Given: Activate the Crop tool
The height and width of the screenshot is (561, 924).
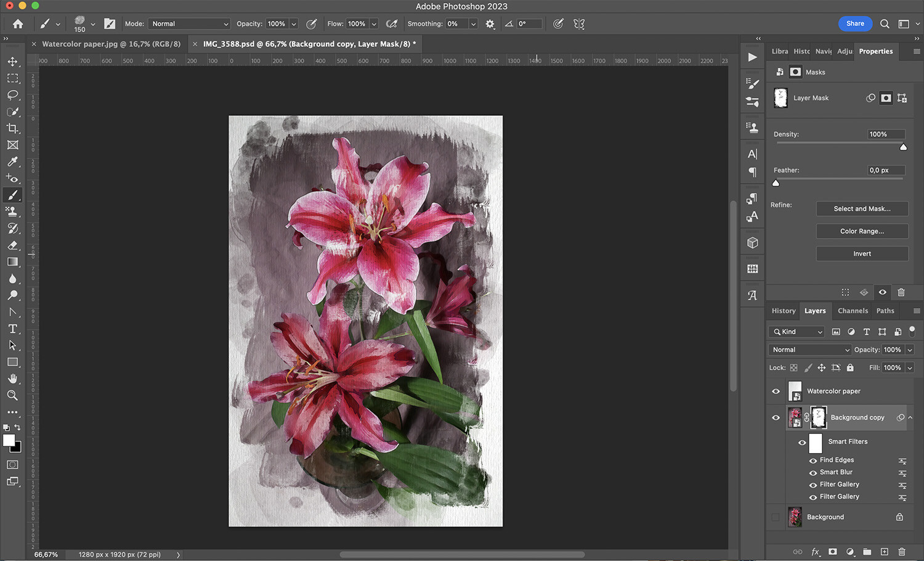Looking at the screenshot, I should click(x=12, y=128).
